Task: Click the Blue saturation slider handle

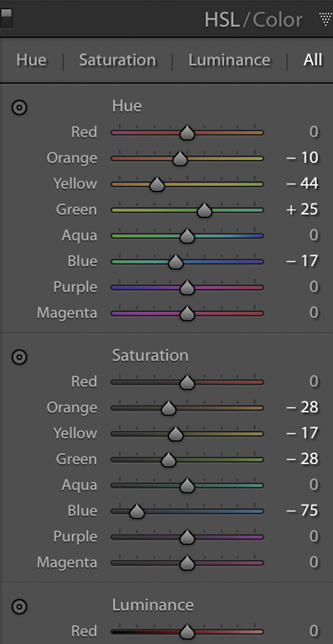Action: click(137, 512)
